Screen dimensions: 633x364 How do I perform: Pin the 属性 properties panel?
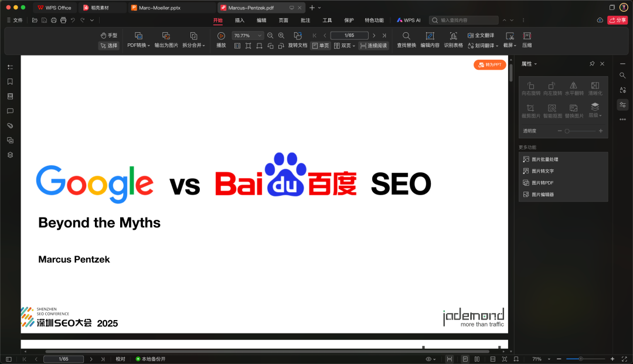coord(592,64)
